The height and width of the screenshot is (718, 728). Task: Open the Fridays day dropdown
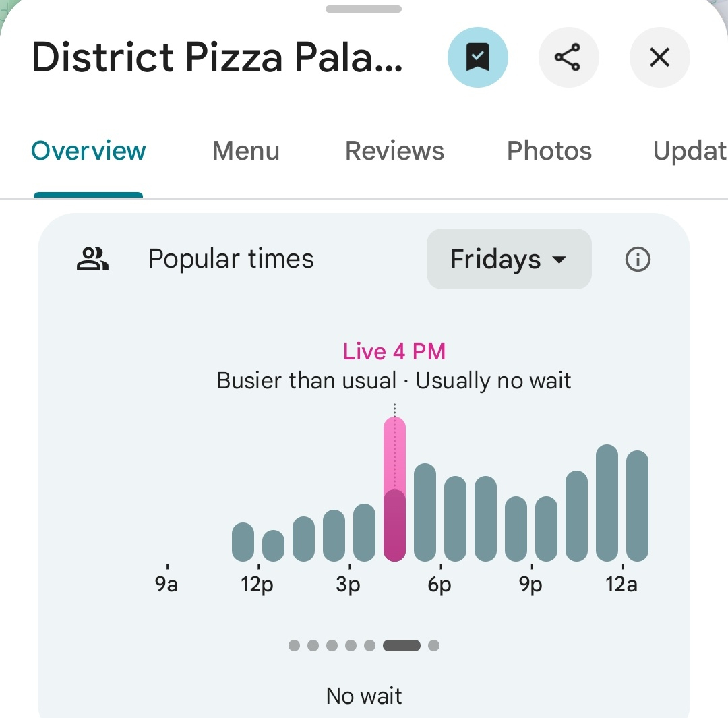[x=509, y=259]
